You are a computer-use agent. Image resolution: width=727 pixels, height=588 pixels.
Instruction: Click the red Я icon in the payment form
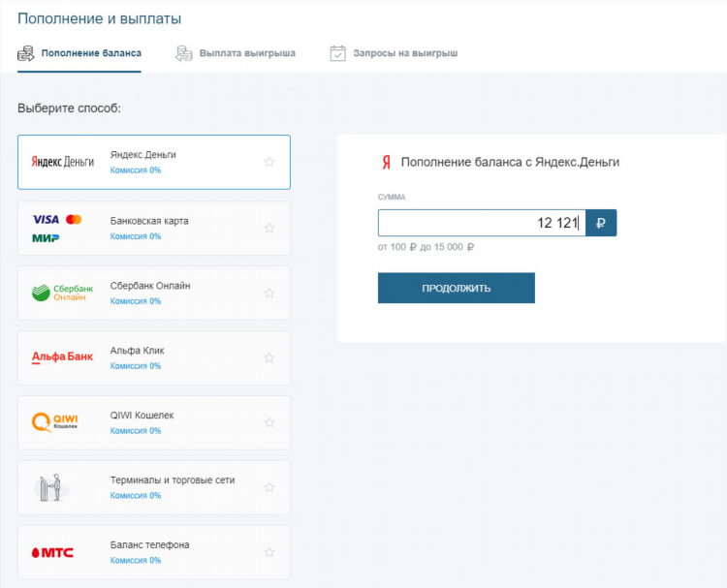[x=386, y=163]
